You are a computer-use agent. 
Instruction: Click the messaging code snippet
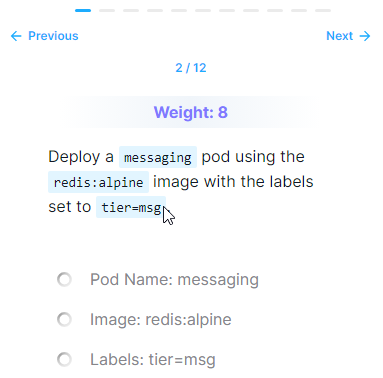point(158,157)
